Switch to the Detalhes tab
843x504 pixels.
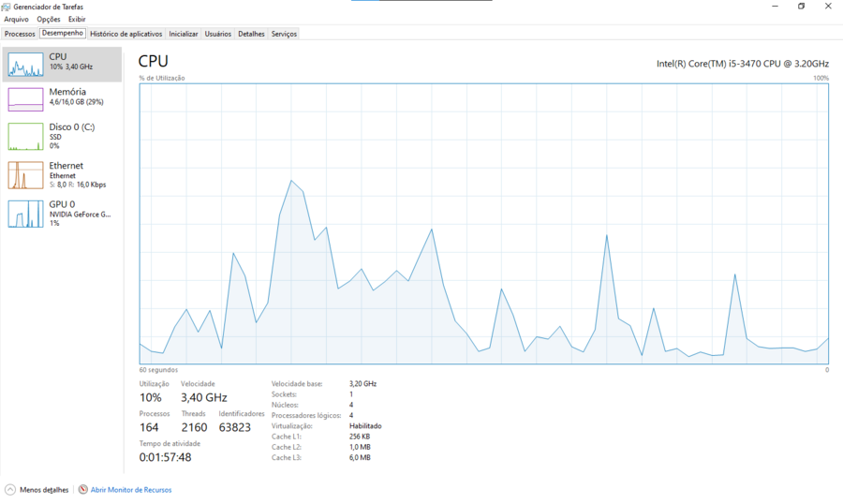[251, 34]
